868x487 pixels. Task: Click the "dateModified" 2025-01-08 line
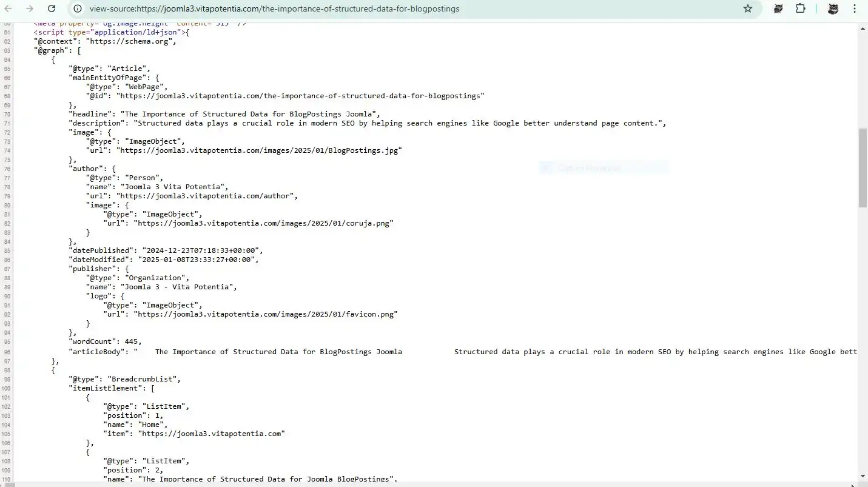click(164, 260)
